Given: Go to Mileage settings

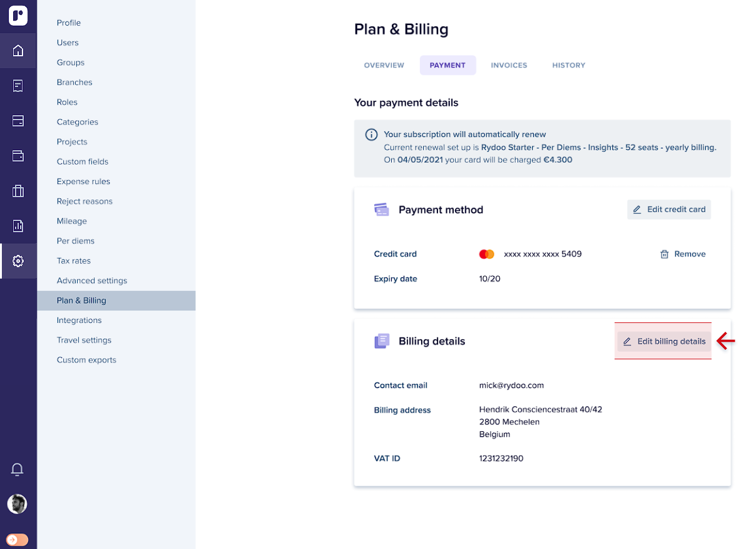Looking at the screenshot, I should click(x=72, y=221).
